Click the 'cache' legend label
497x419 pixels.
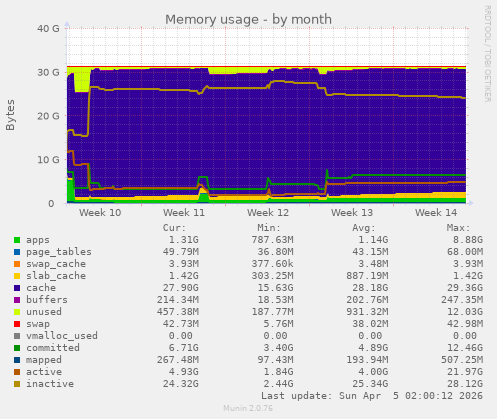point(41,288)
